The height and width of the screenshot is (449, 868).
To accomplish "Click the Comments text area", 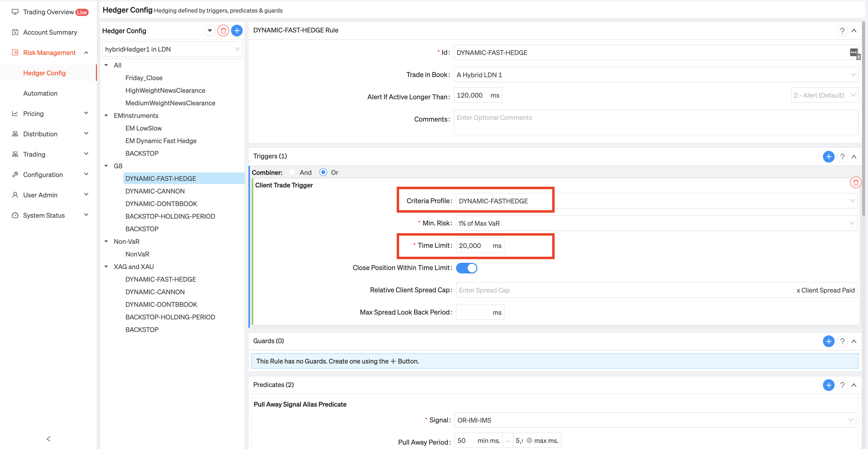I will coord(656,122).
